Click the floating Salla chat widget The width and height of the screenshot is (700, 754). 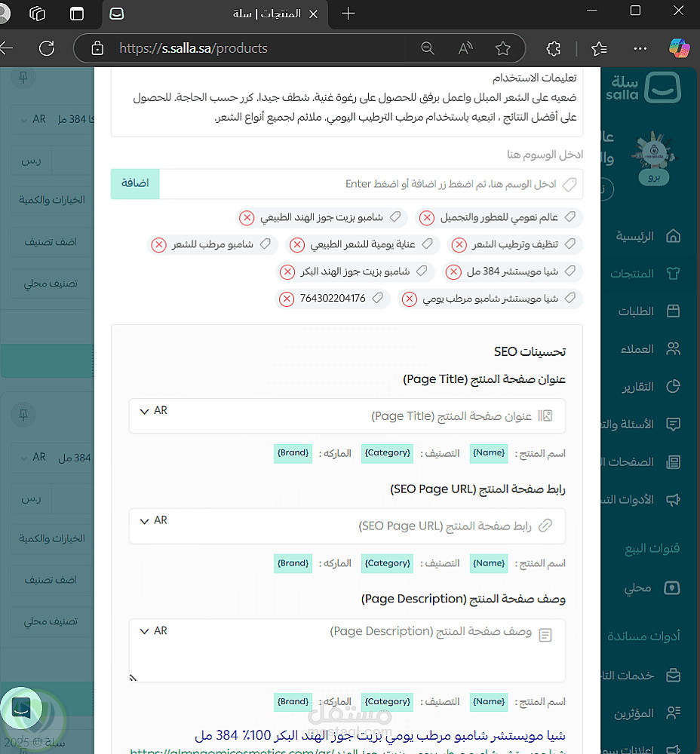point(21,708)
